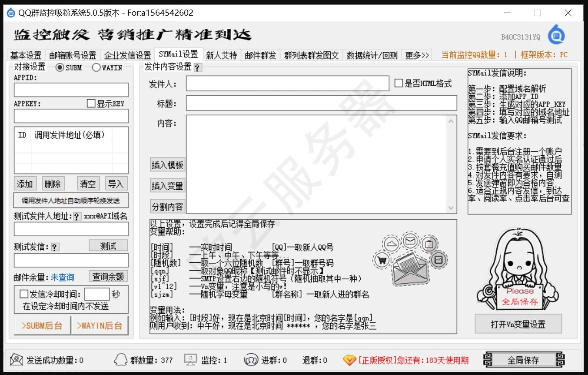Select the SUBM radio button
588x375 pixels.
click(60, 67)
